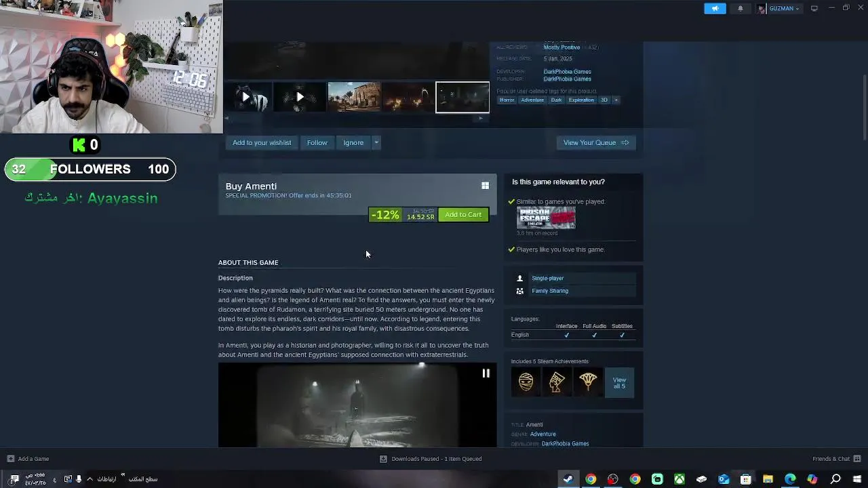Image resolution: width=868 pixels, height=488 pixels.
Task: Follow the Amenti game
Action: pyautogui.click(x=317, y=142)
